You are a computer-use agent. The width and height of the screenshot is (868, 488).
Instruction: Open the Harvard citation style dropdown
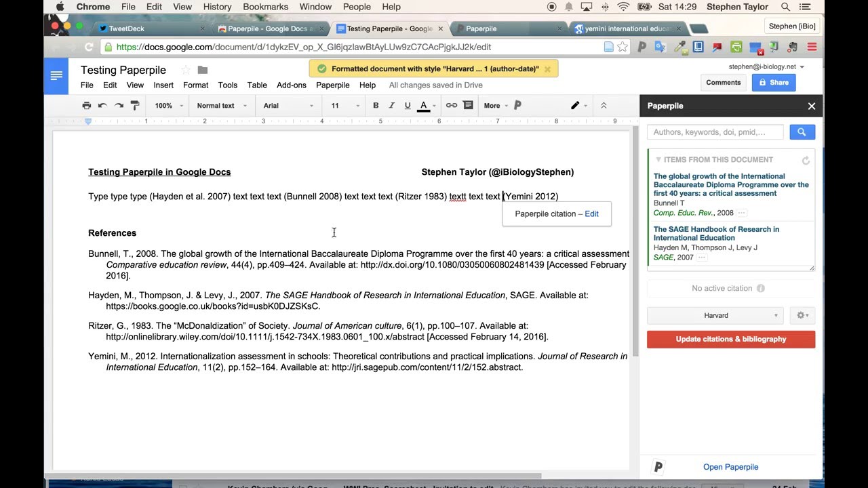click(715, 315)
